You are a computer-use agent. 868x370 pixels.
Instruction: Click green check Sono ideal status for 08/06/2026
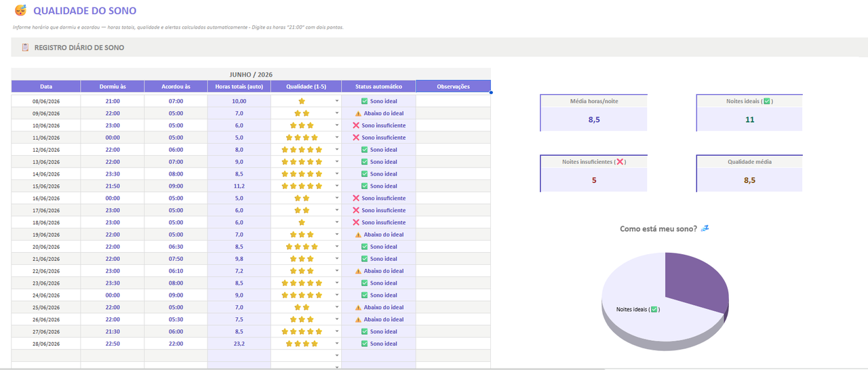click(379, 101)
